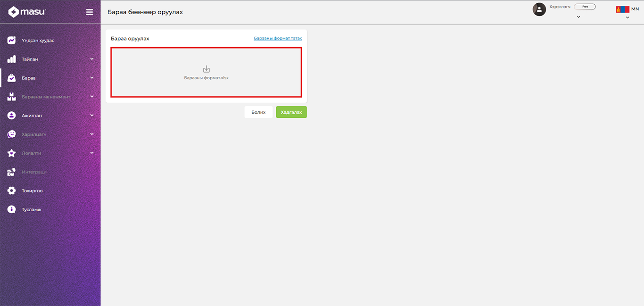The image size is (644, 306).
Task: Open the Хэрэглэгч user dropdown arrow
Action: click(x=578, y=17)
